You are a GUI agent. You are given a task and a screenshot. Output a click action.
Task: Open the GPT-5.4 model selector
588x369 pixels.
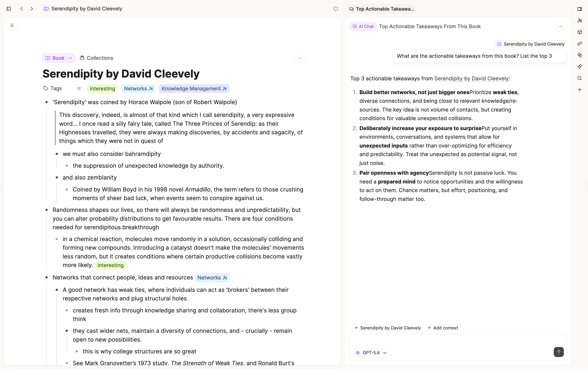371,353
